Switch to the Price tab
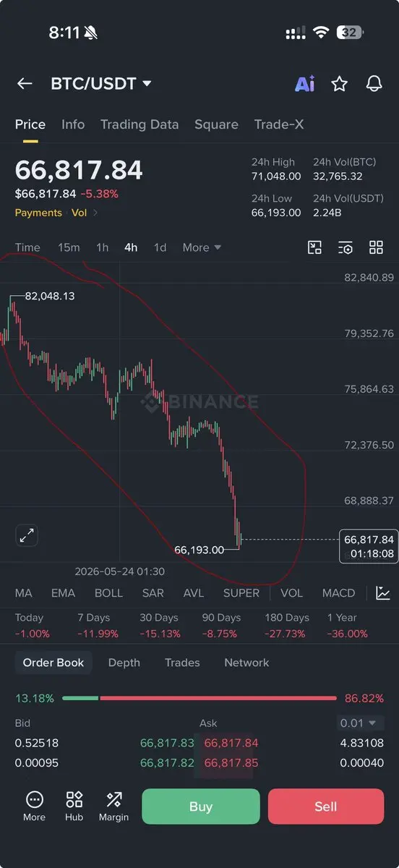This screenshot has width=399, height=868. 30,124
